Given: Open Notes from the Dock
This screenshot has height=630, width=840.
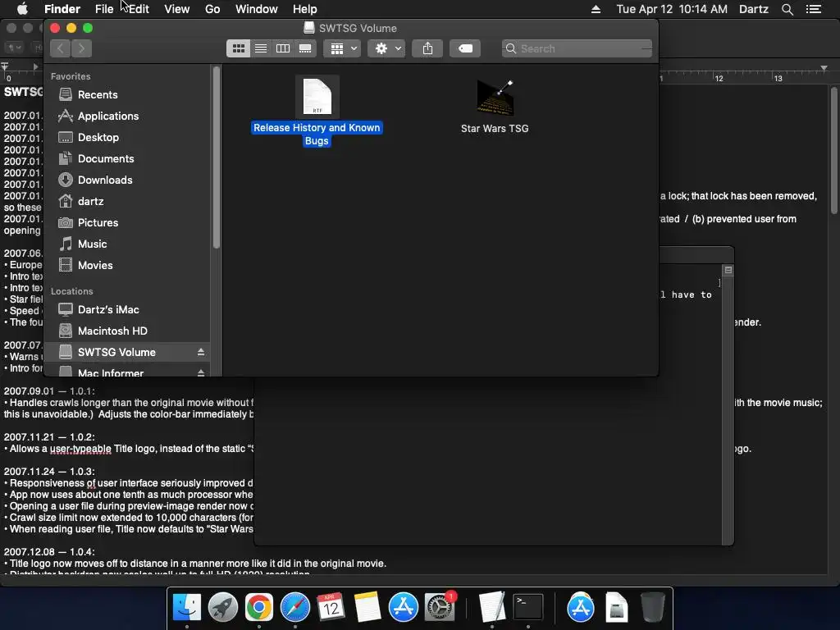Looking at the screenshot, I should click(367, 608).
